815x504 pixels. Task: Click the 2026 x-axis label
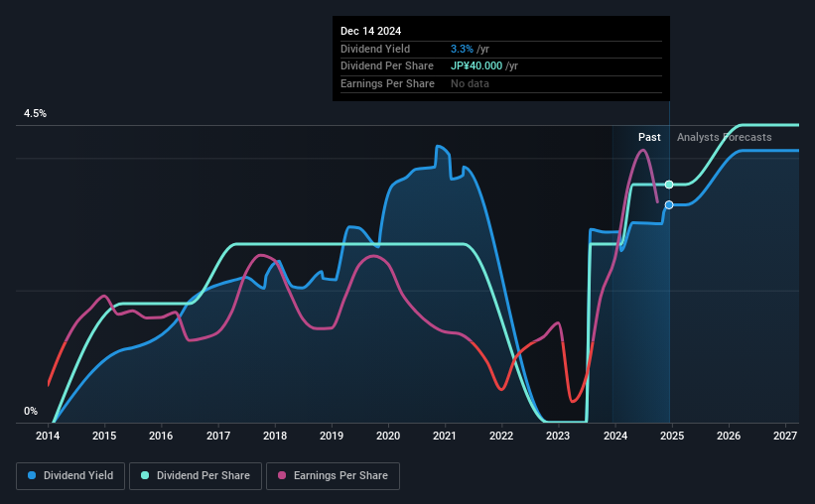729,436
